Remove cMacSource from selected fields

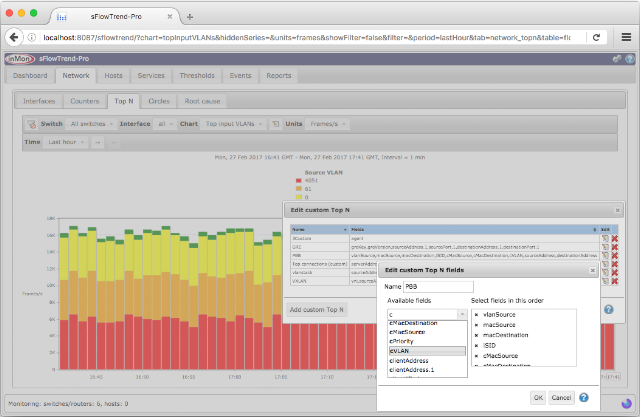[x=476, y=356]
